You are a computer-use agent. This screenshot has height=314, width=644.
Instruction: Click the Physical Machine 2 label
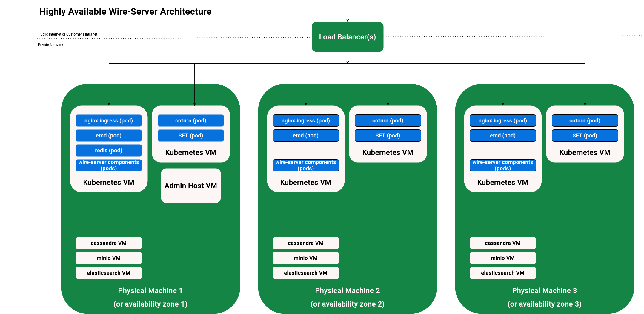tap(348, 290)
